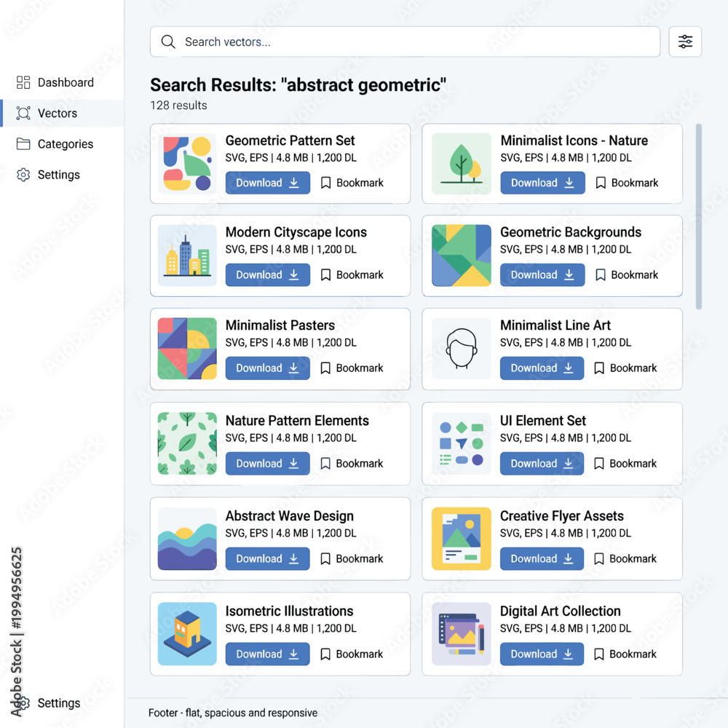728x728 pixels.
Task: Open the filter settings icon beside search
Action: pos(685,41)
